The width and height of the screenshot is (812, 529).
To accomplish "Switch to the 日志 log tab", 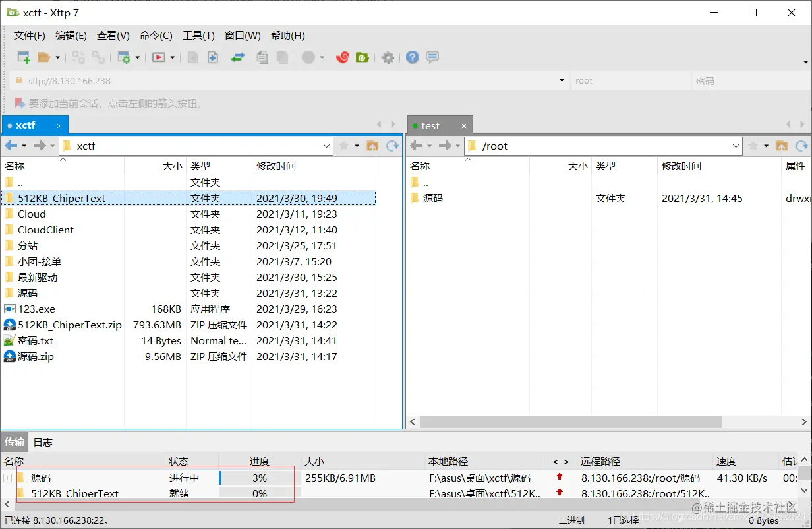I will [43, 441].
